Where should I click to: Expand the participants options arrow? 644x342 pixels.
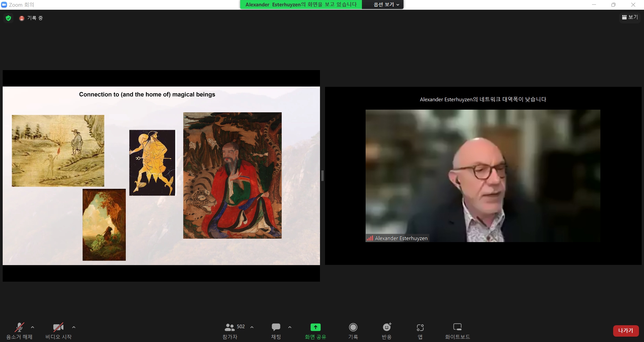pos(252,327)
